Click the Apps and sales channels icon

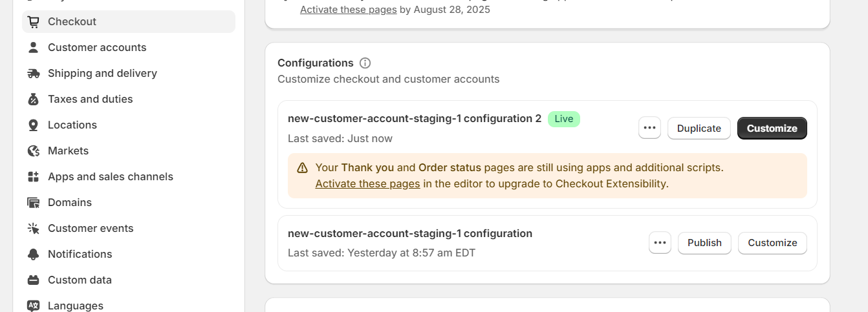[x=34, y=177]
